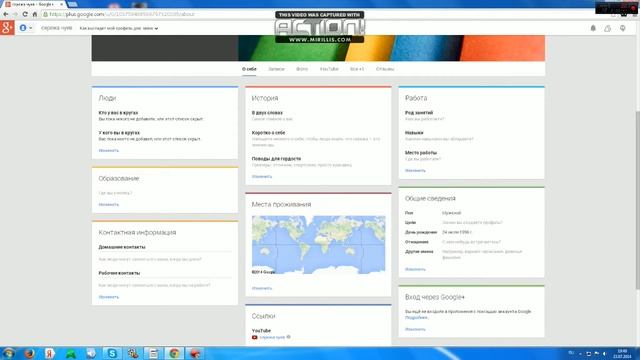Viewport: 640px width, 360px height.
Task: Close the Google+ browser tab
Action: click(61, 4)
